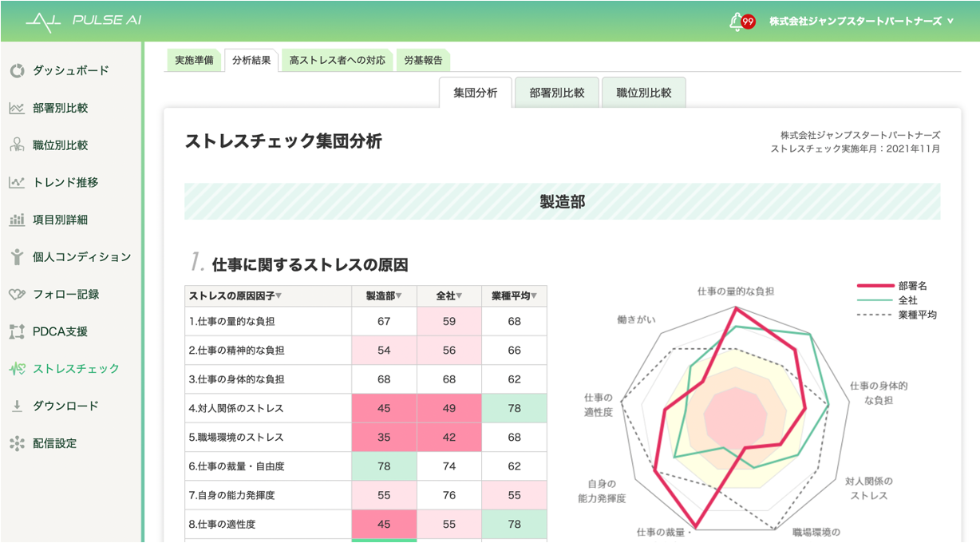The image size is (980, 543).
Task: Open department comparison via its line-chart icon
Action: pyautogui.click(x=17, y=108)
